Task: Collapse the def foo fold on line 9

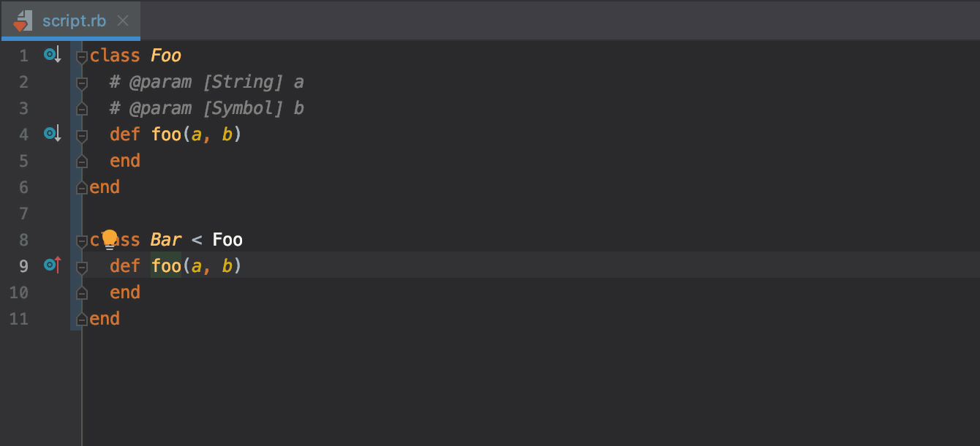Action: (82, 267)
